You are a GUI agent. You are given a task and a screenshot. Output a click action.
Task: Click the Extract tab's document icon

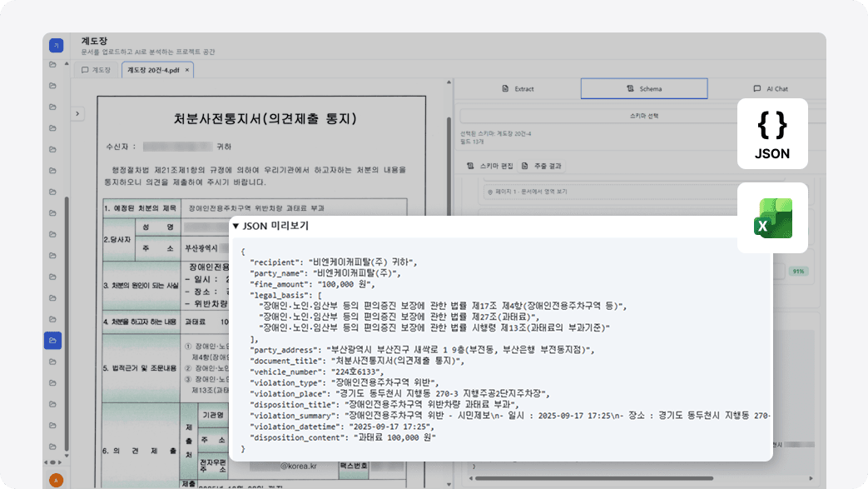505,88
